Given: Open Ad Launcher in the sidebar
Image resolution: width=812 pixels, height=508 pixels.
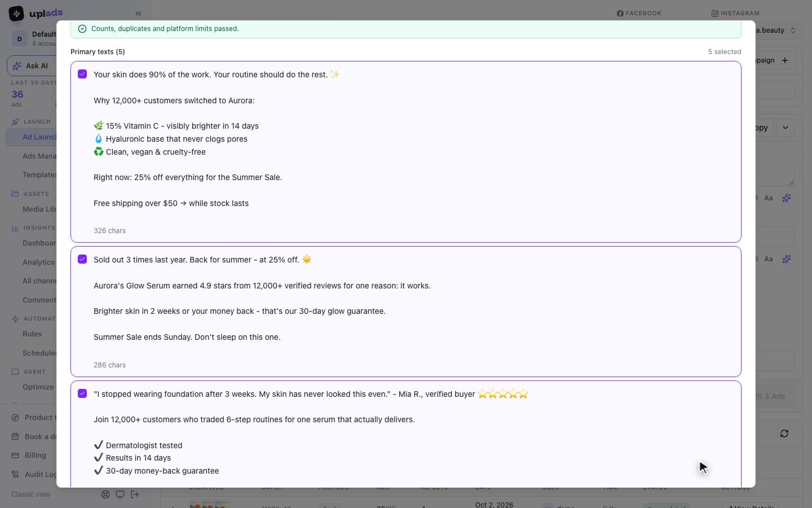Looking at the screenshot, I should coord(32,137).
